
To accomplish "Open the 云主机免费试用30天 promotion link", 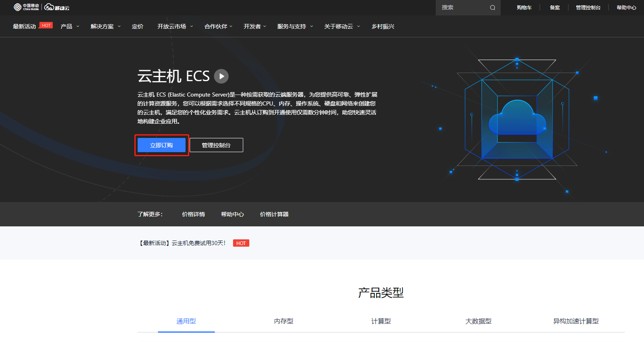I will (x=182, y=243).
